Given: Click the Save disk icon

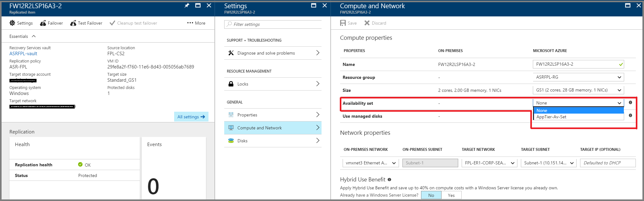Looking at the screenshot, I should coord(343,23).
